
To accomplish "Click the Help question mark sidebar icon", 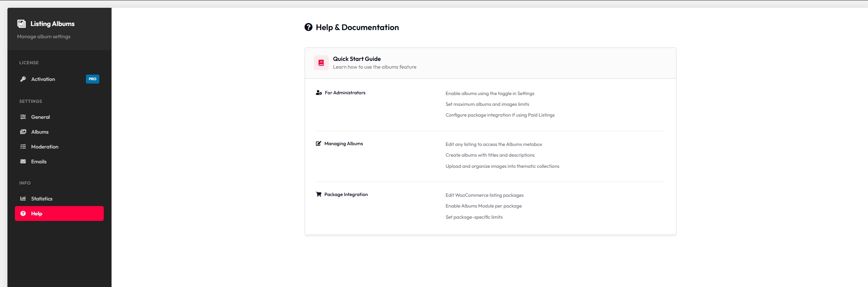I will point(23,213).
